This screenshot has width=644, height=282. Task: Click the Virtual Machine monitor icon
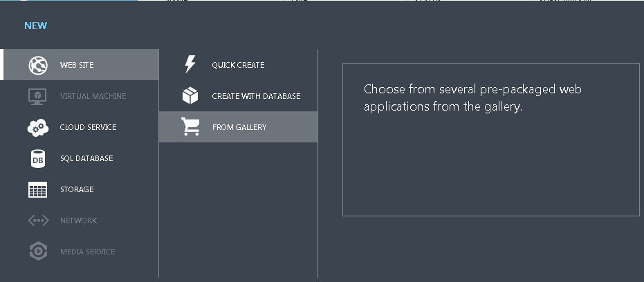(x=37, y=96)
